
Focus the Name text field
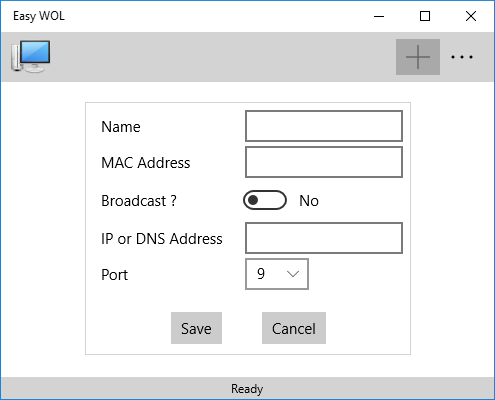click(324, 126)
